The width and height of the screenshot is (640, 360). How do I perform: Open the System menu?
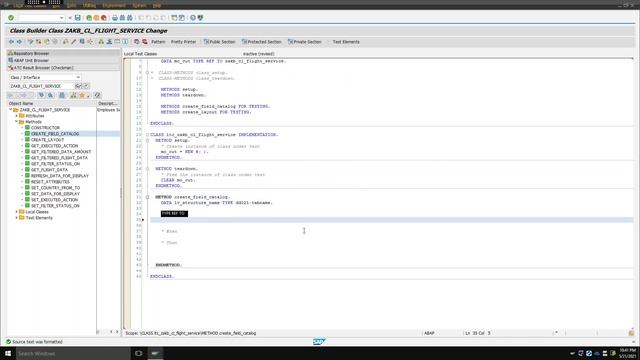click(x=140, y=5)
